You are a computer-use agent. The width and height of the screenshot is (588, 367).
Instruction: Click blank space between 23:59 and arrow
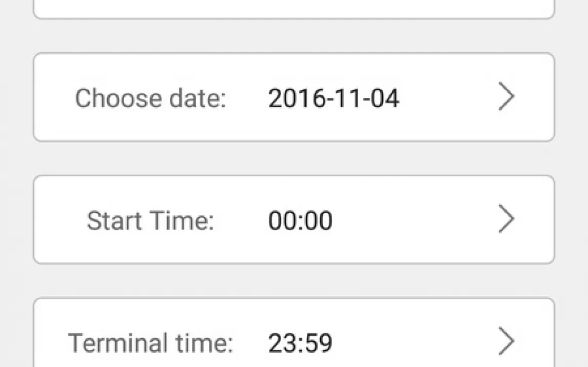pyautogui.click(x=416, y=341)
